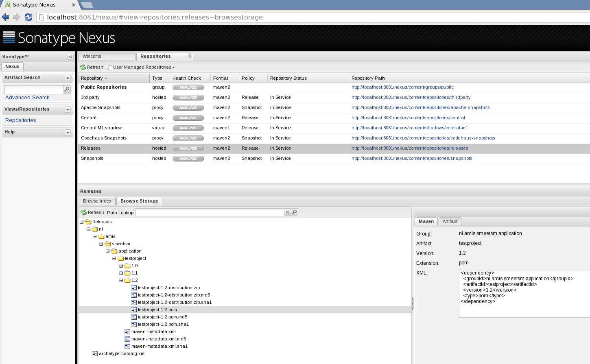Click inside the Path Lookup input field
The image size is (590, 364).
click(210, 212)
